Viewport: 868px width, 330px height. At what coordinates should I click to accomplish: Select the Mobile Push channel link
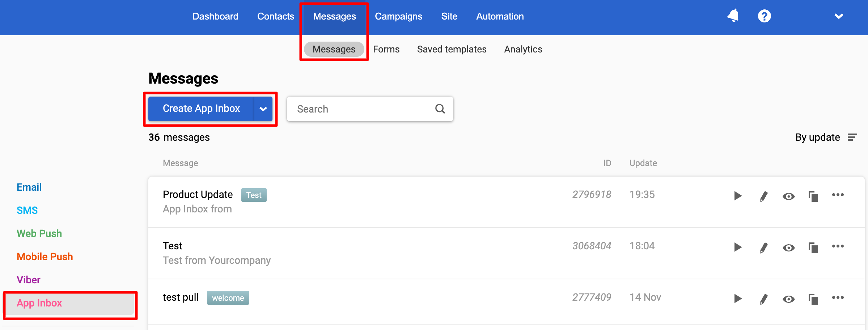45,257
